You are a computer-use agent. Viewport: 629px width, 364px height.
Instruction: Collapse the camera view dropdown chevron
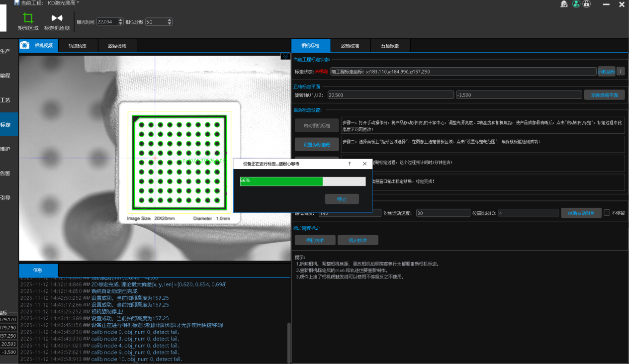coord(285,56)
